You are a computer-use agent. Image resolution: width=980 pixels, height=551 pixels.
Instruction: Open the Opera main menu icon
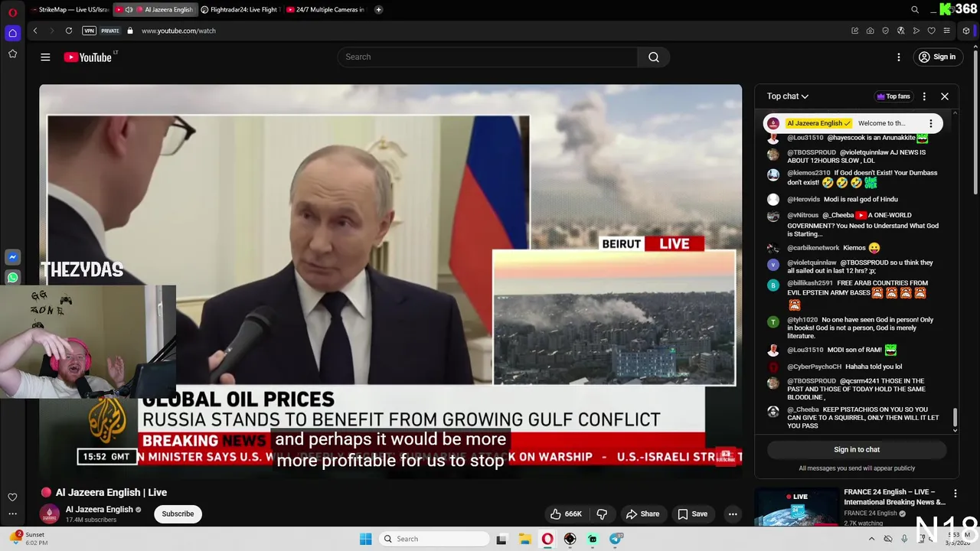[12, 12]
